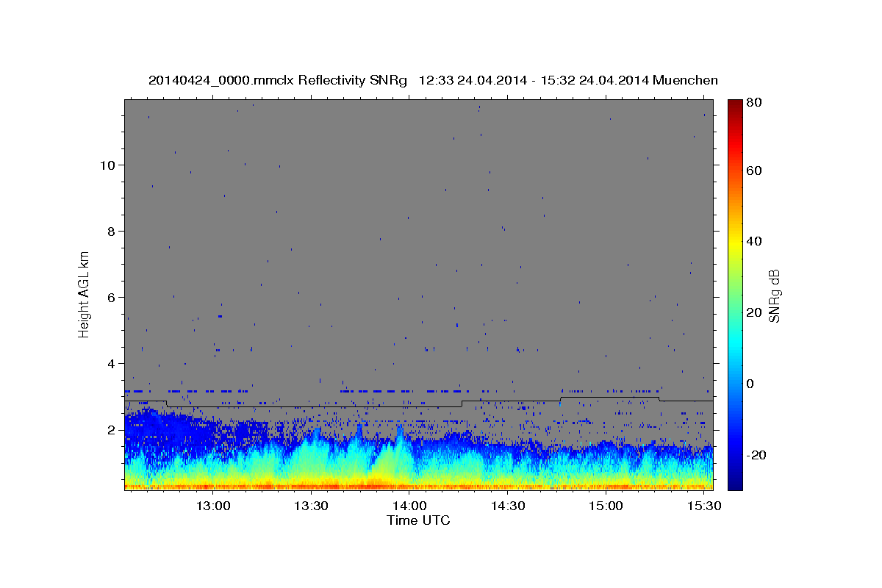This screenshot has width=882, height=588.
Task: Click the colorbar value label 80
Action: click(753, 104)
